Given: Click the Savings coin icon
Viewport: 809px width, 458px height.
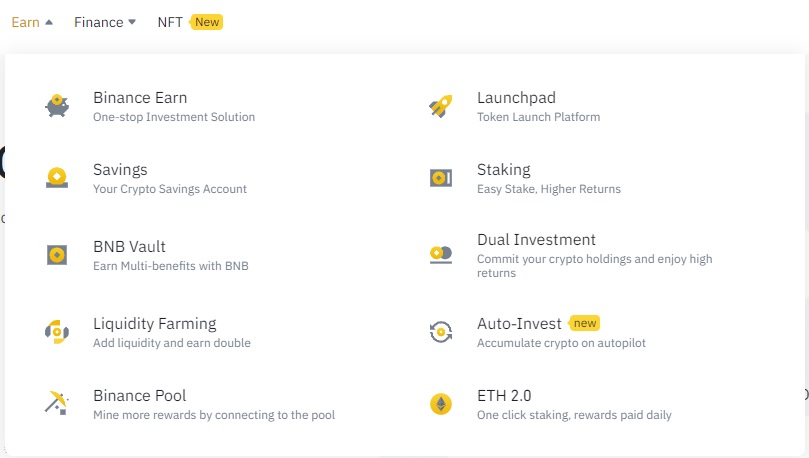Looking at the screenshot, I should [x=57, y=178].
